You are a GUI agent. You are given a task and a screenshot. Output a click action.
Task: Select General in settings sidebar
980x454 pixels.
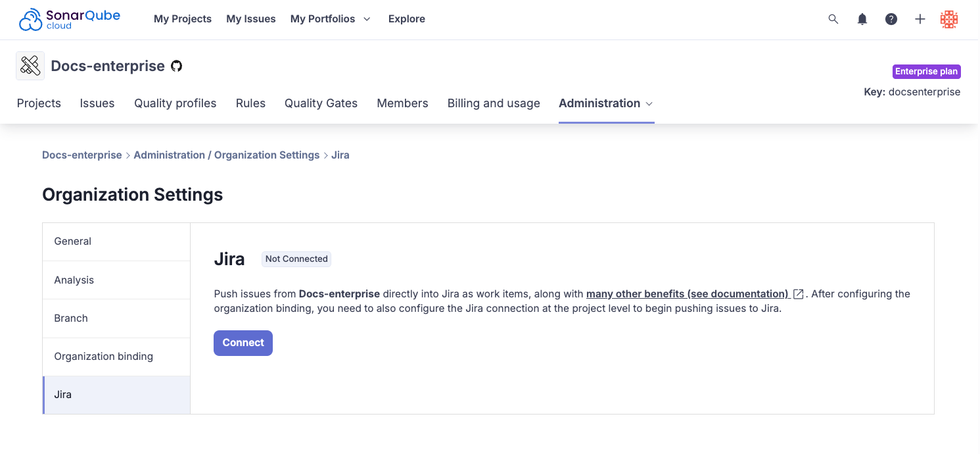(x=116, y=241)
